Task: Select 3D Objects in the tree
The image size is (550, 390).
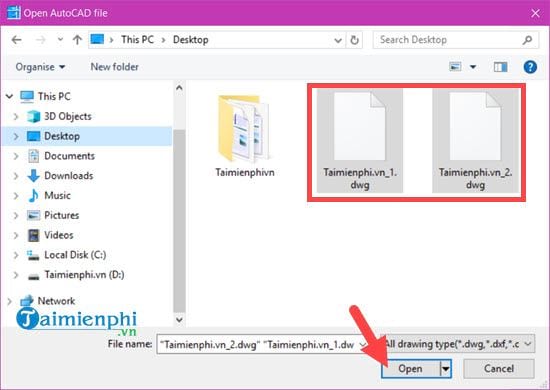Action: pos(68,116)
